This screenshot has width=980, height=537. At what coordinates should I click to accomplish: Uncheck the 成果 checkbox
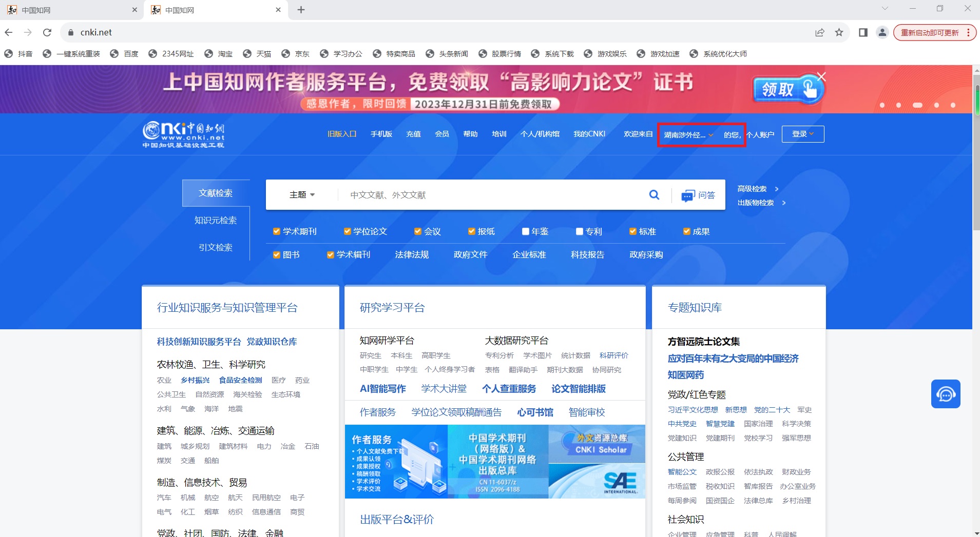pyautogui.click(x=686, y=231)
